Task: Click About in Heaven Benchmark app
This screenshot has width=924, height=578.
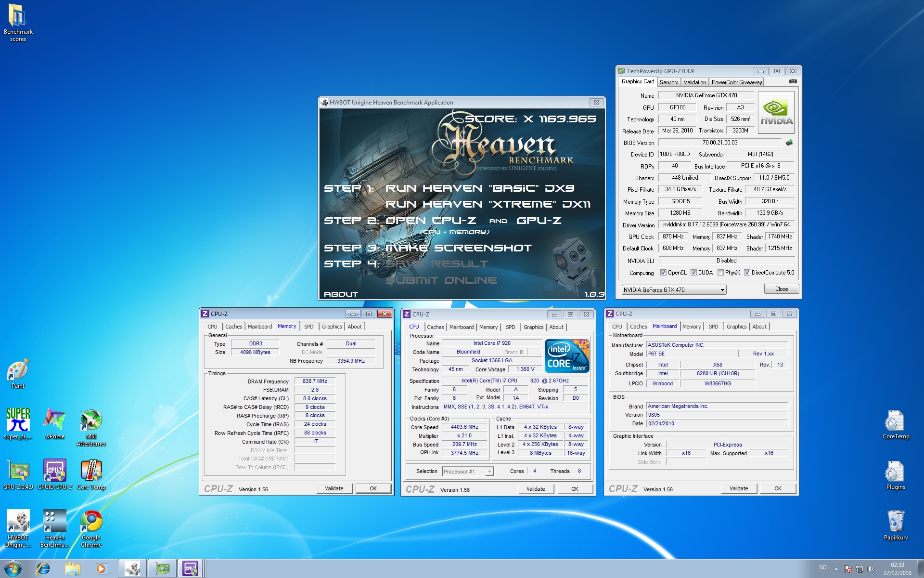Action: coord(341,294)
